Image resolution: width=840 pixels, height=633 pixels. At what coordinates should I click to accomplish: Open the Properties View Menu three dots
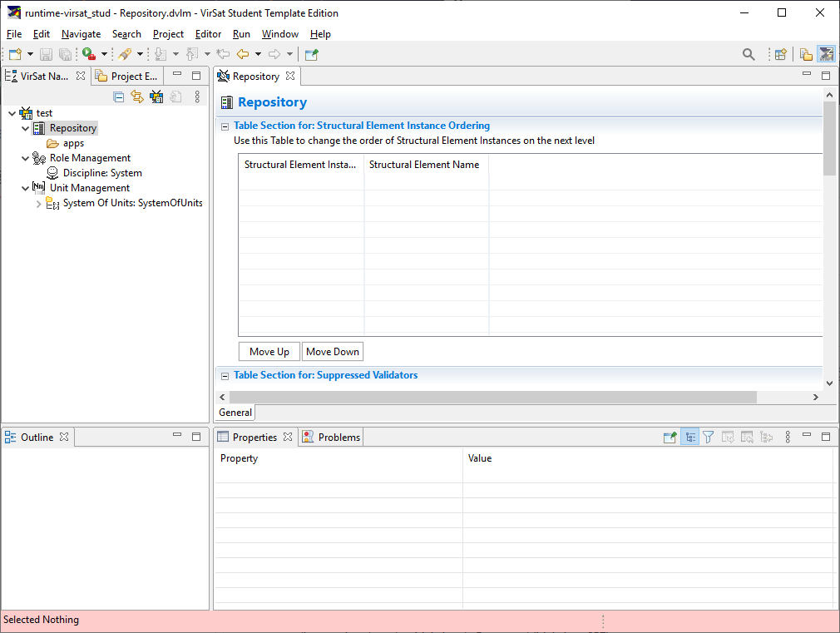788,438
